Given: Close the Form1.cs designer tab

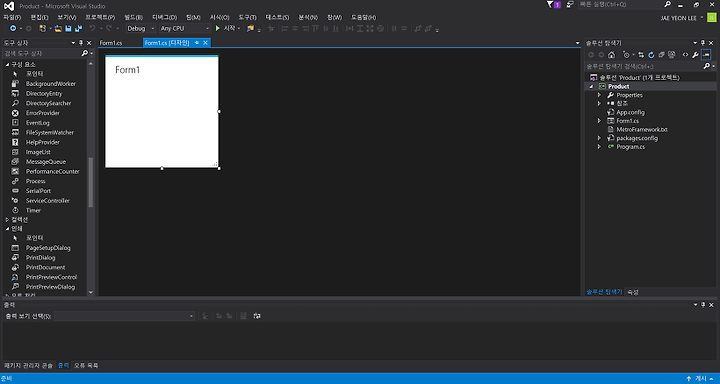Looking at the screenshot, I should click(205, 43).
